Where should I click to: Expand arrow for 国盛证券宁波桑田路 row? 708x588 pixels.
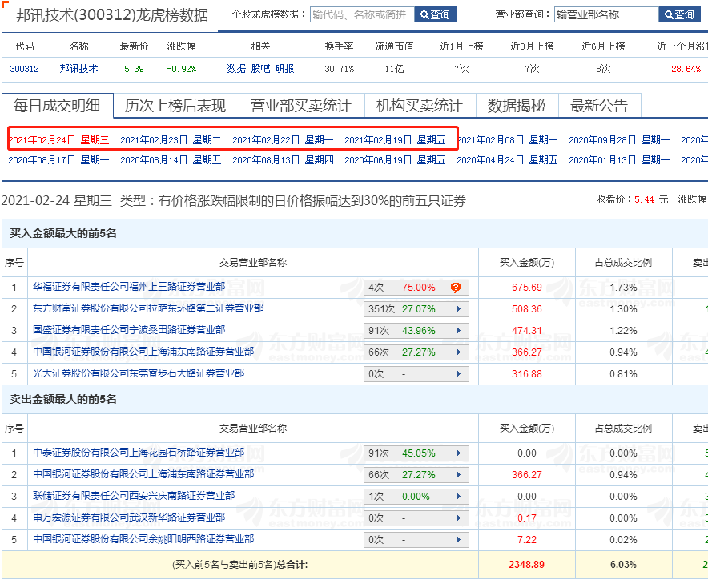point(458,331)
